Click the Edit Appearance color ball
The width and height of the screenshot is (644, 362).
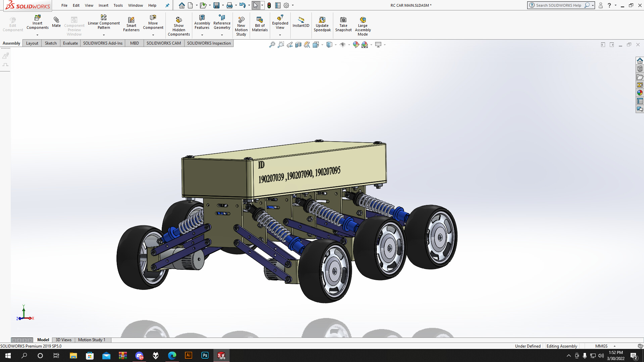pyautogui.click(x=356, y=45)
